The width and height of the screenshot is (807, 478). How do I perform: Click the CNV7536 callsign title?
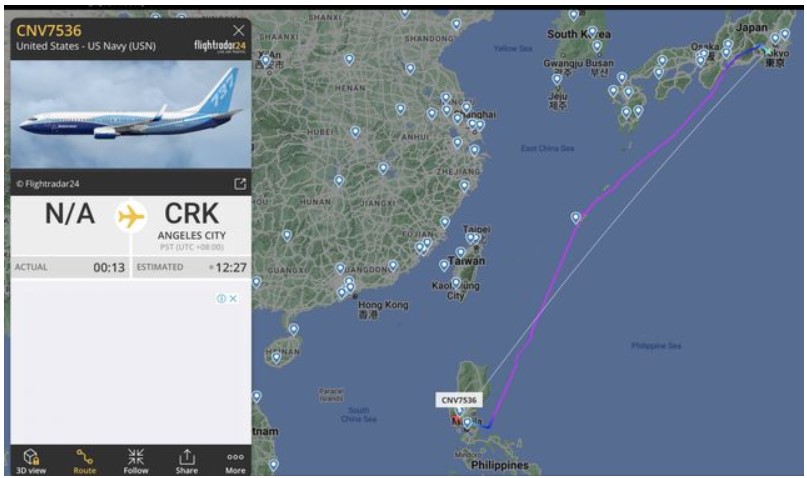tap(49, 31)
